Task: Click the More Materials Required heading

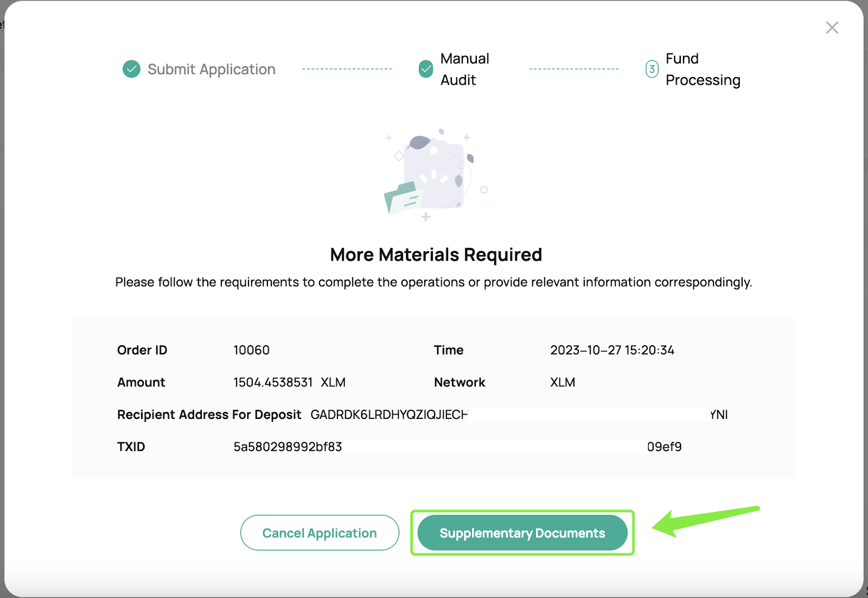Action: point(436,255)
